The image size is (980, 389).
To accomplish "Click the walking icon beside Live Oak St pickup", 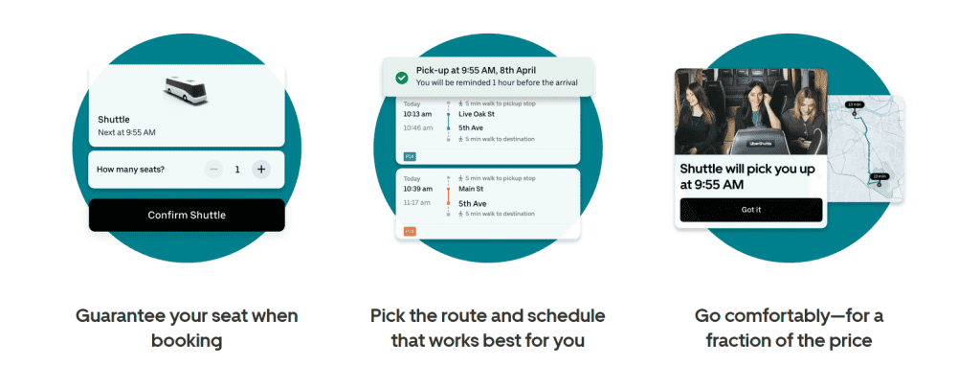I will click(x=461, y=103).
